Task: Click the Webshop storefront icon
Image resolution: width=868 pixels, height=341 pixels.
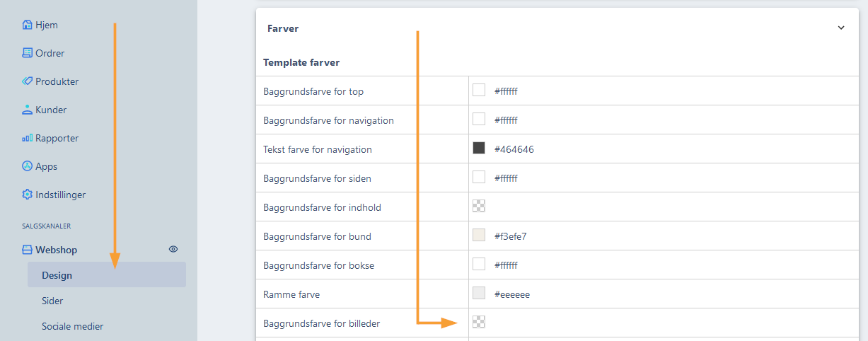Action: coord(28,250)
